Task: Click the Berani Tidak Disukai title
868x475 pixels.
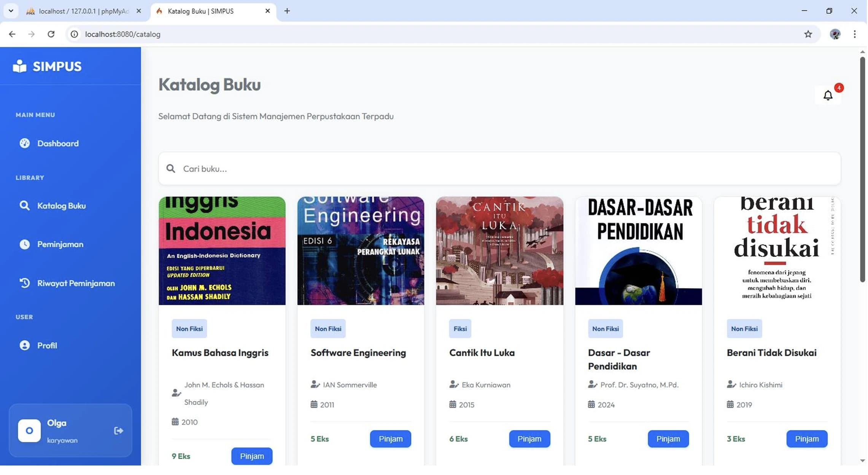Action: point(771,352)
